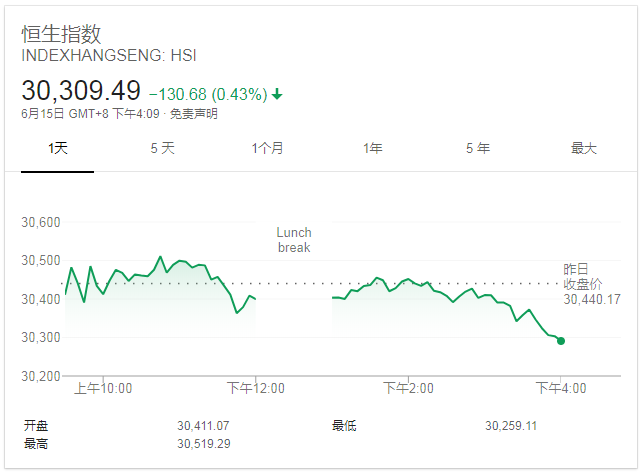Viewport: 643px width, 473px height.
Task: Click the green down-arrow change icon
Action: tap(277, 94)
